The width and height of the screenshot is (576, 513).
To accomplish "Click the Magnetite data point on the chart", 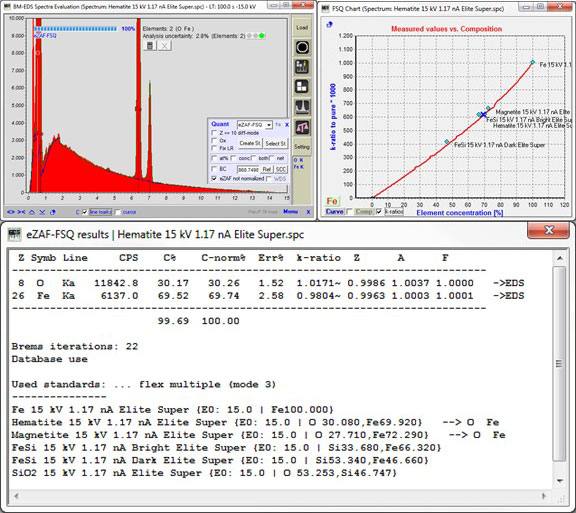I will coord(488,108).
